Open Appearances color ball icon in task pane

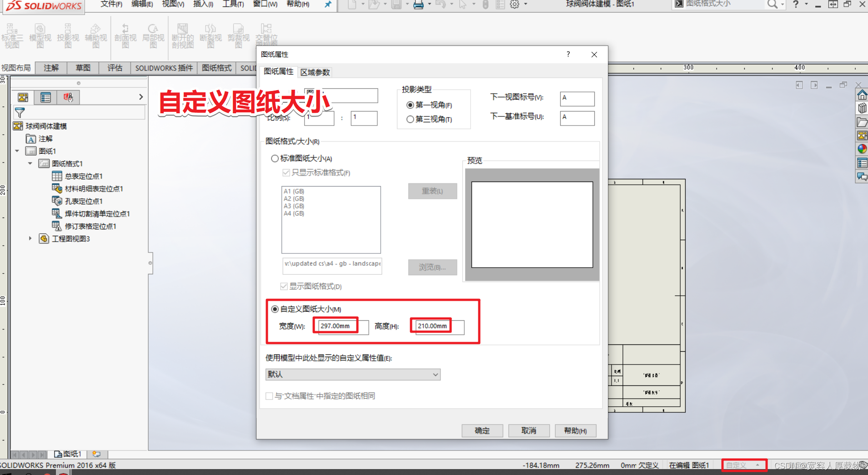tap(862, 149)
